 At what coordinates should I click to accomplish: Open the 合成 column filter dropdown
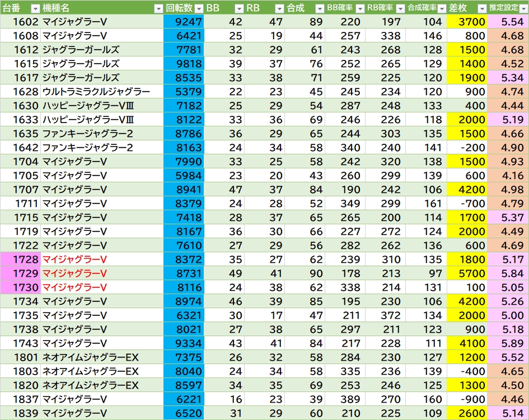(319, 8)
